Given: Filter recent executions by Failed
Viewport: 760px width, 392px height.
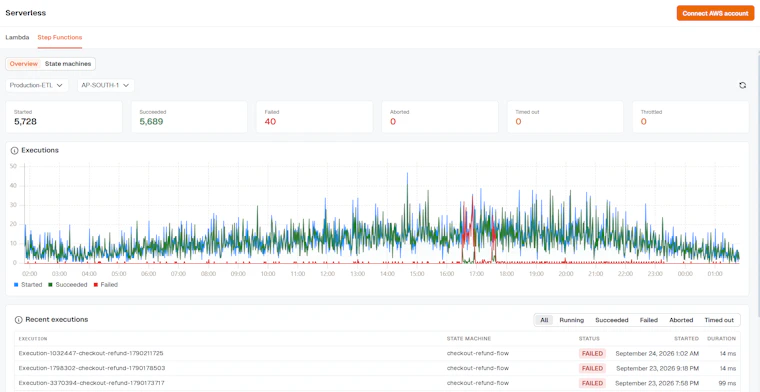Looking at the screenshot, I should (649, 320).
